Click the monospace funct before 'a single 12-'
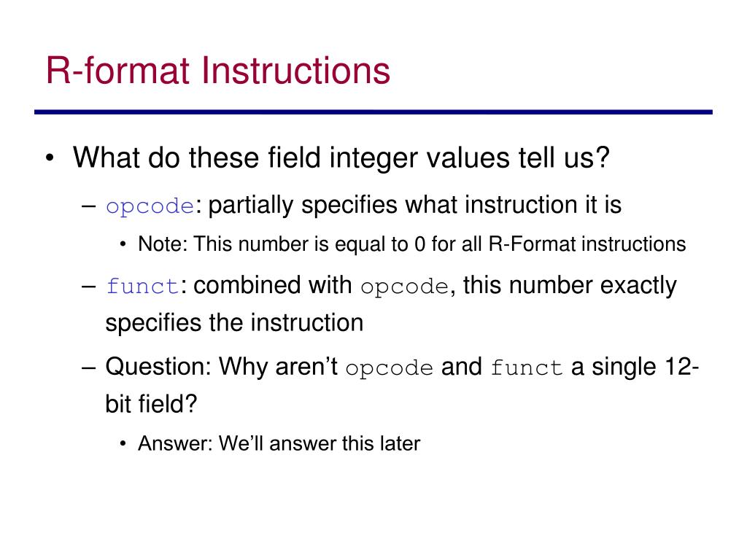Screen dimensions: 747x560 pyautogui.click(x=527, y=367)
